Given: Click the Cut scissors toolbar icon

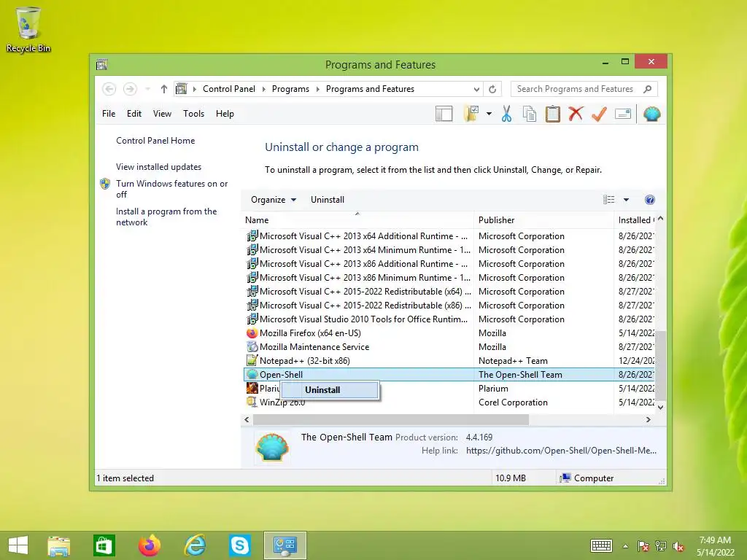Looking at the screenshot, I should [x=506, y=114].
